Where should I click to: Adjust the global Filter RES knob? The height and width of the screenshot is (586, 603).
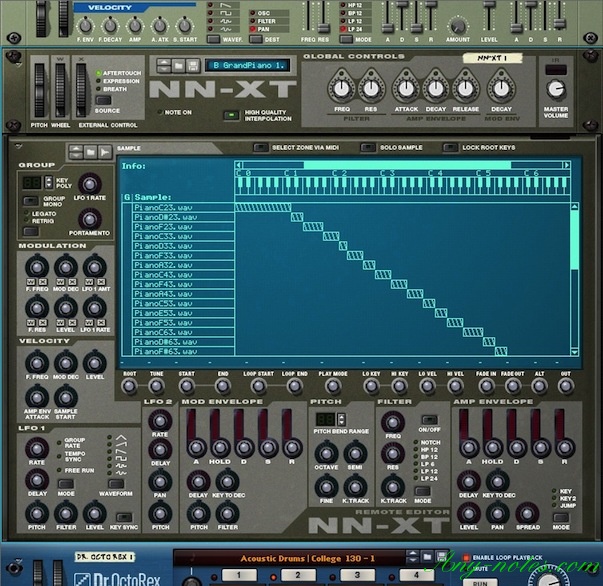tap(371, 89)
